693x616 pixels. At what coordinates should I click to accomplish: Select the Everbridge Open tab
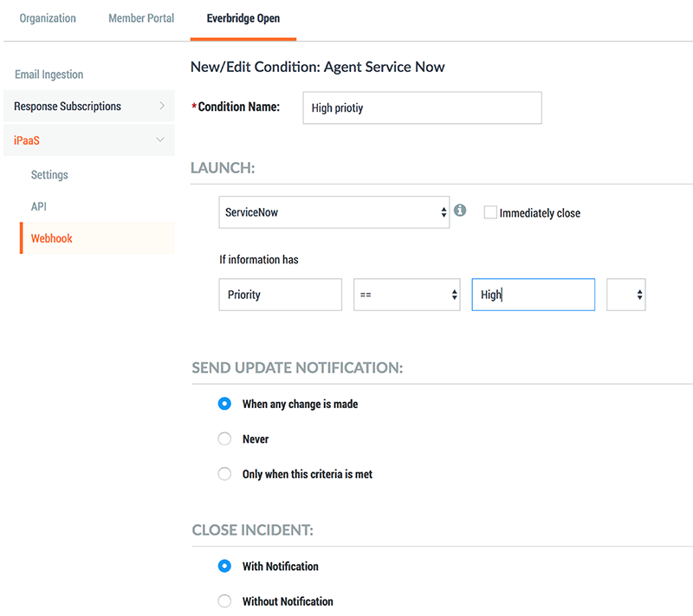243,18
